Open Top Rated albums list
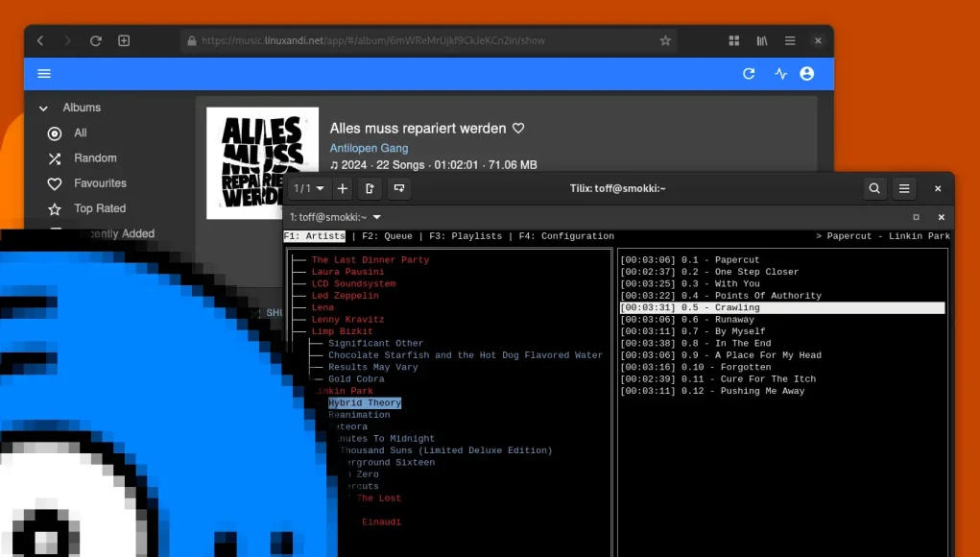The image size is (980, 557). [100, 208]
